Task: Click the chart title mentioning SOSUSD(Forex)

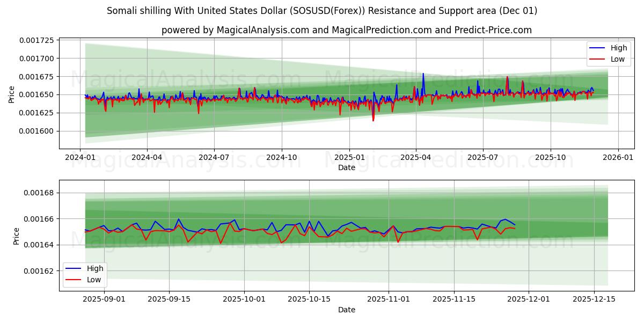Action: (x=322, y=10)
